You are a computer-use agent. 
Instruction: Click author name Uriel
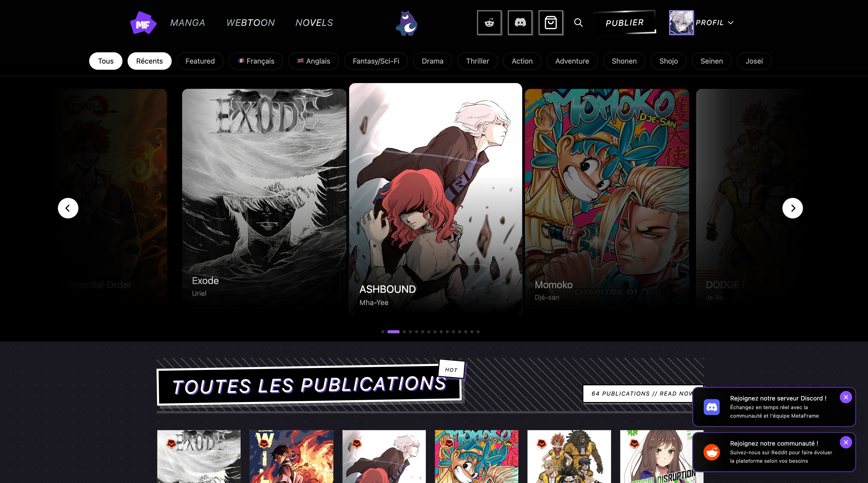point(199,294)
